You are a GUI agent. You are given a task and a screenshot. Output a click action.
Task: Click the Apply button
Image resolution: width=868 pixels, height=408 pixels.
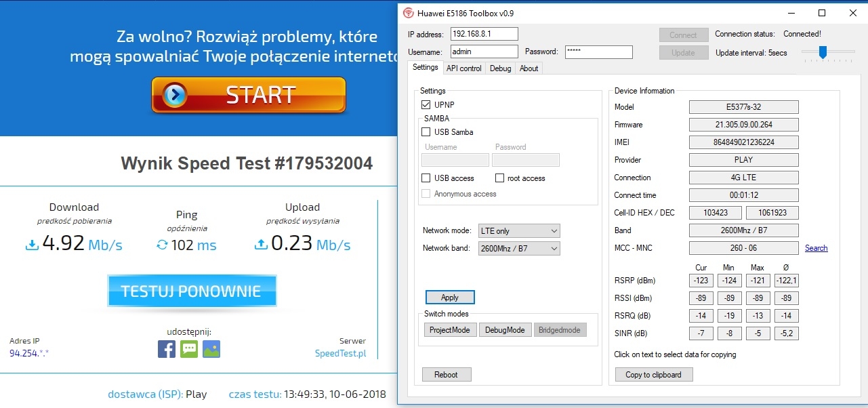tap(450, 298)
